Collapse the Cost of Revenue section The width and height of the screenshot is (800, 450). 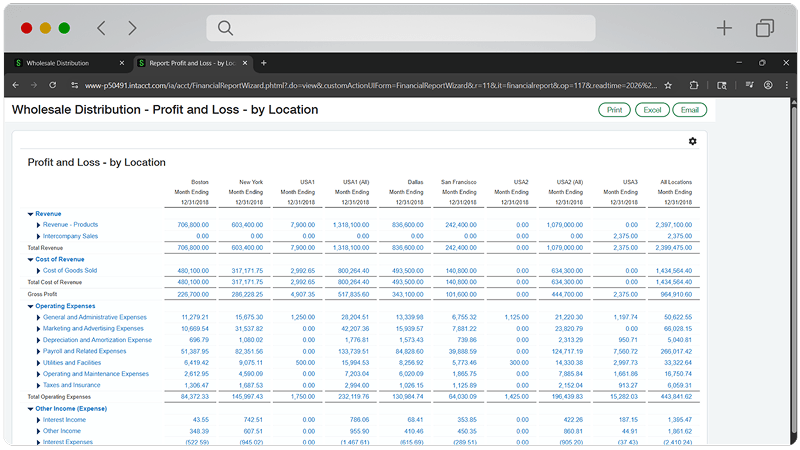31,259
